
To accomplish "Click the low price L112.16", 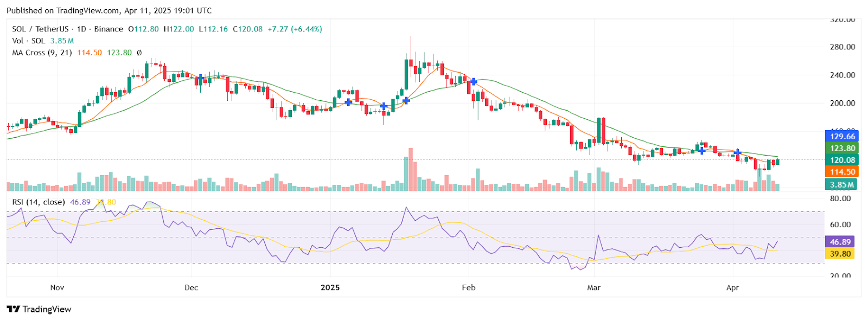I will pyautogui.click(x=213, y=29).
